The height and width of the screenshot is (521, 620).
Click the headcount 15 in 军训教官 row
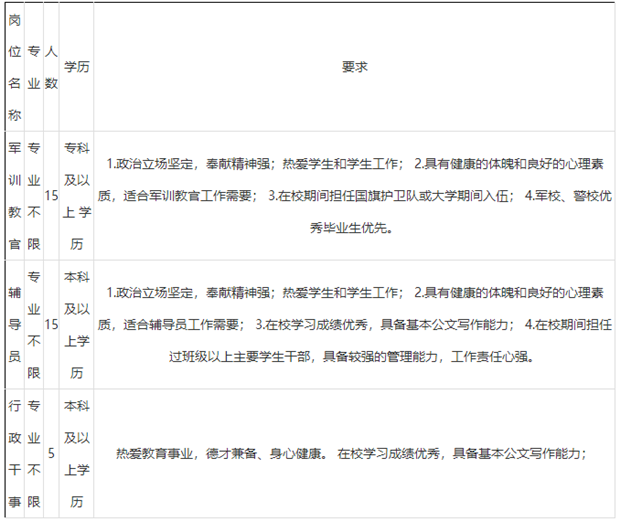coord(51,195)
